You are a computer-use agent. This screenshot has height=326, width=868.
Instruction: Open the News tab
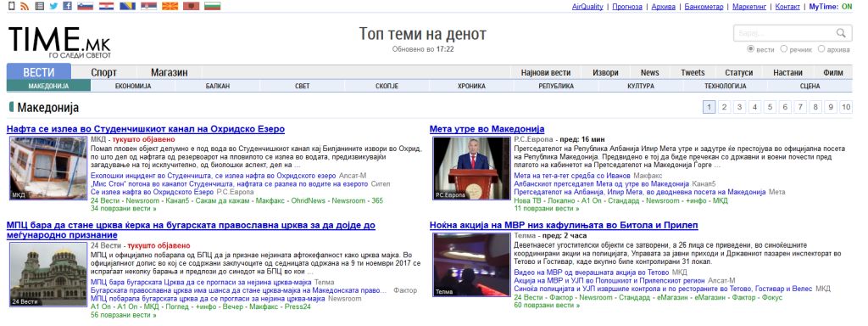(x=650, y=72)
